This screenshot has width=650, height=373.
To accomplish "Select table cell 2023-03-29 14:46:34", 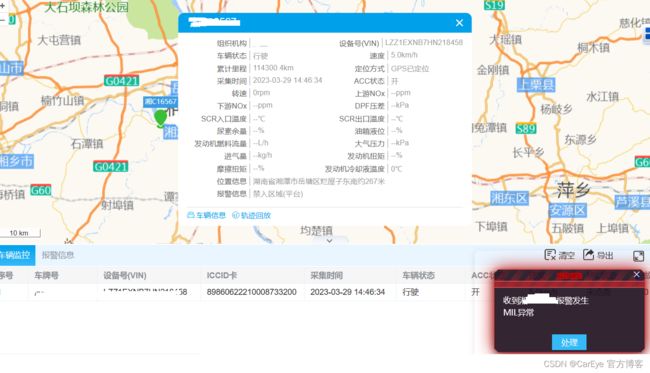I will [x=347, y=292].
